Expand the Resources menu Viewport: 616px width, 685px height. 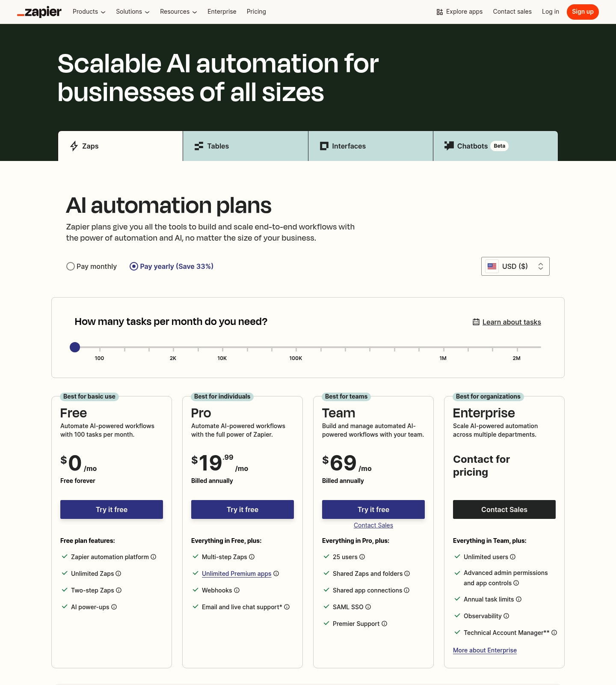[x=178, y=12]
